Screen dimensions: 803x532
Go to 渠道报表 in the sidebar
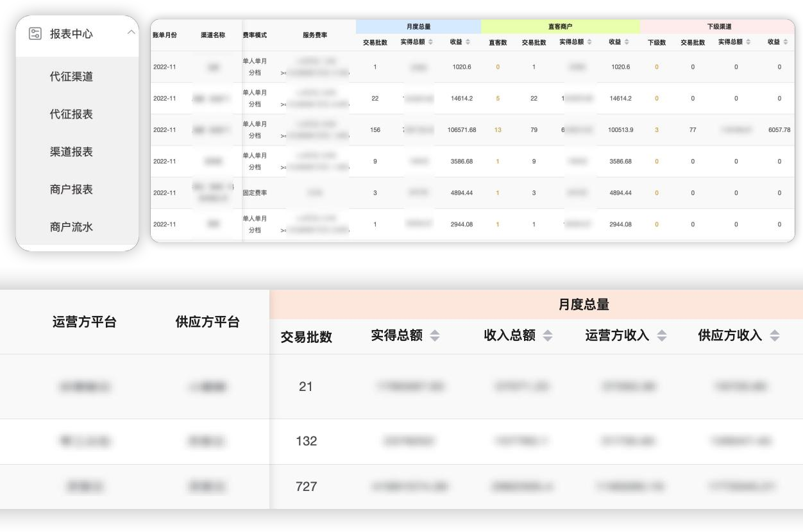(x=71, y=152)
